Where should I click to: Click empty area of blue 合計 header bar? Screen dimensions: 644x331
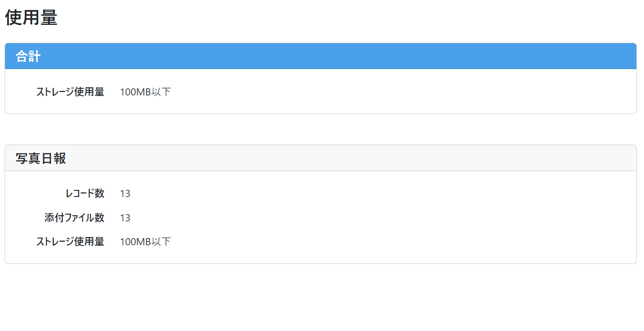(x=335, y=56)
